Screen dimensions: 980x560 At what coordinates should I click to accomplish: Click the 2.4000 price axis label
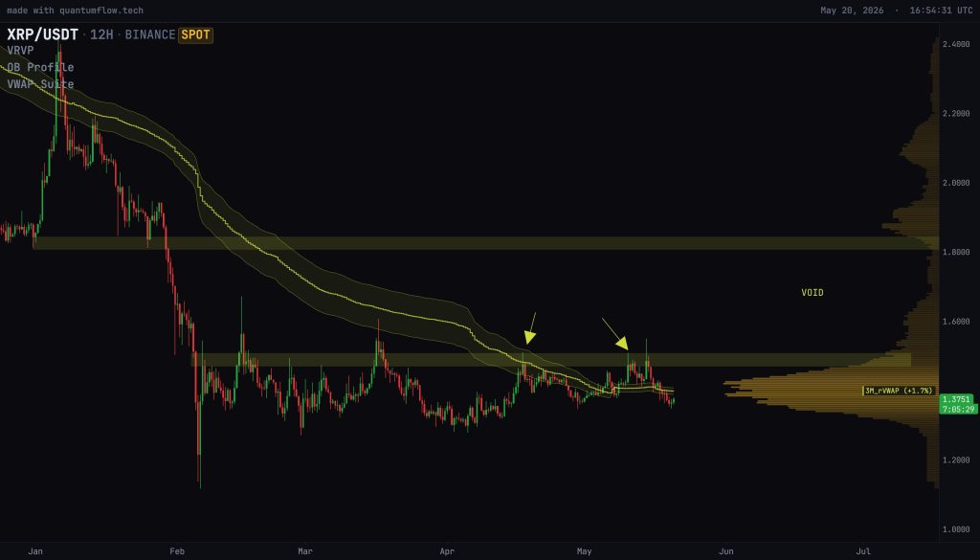coord(956,44)
